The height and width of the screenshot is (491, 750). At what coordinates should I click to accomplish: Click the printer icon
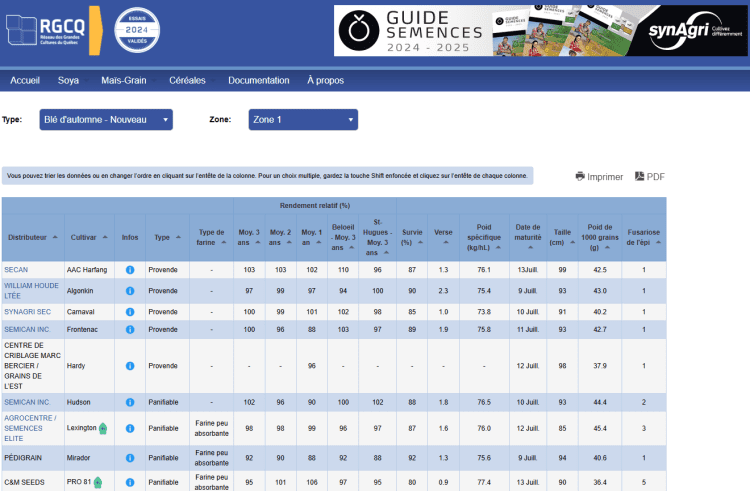580,176
